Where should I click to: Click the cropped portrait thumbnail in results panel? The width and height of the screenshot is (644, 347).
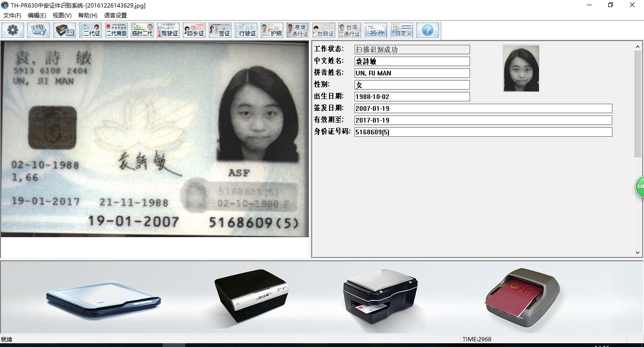tap(521, 68)
